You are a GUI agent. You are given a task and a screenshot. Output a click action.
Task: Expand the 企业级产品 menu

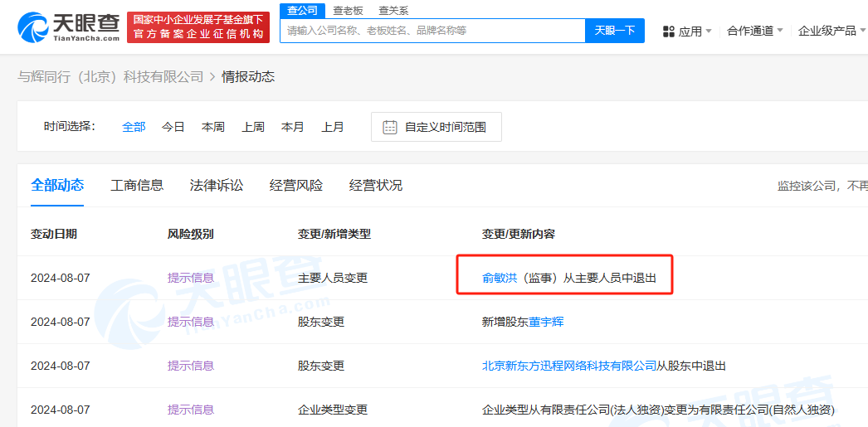click(x=831, y=31)
